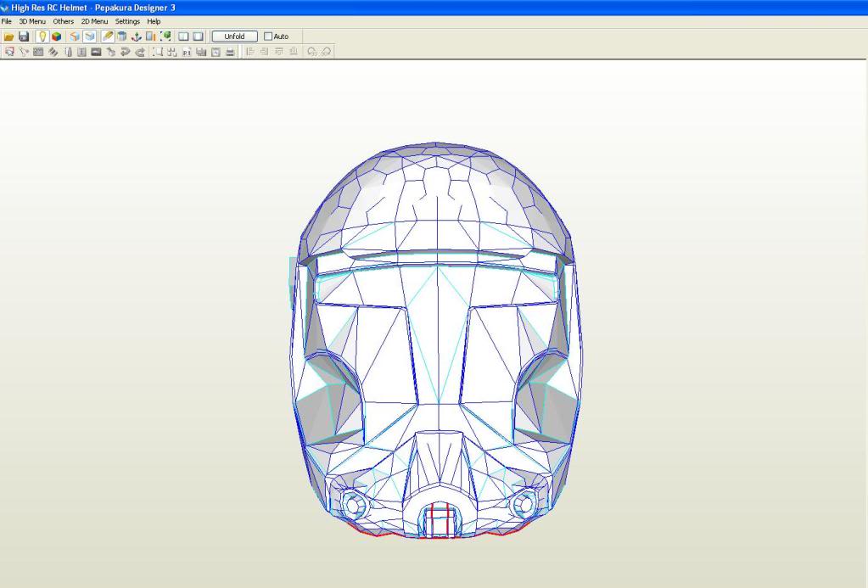Open the Settings menu
Viewport: 868px width, 588px height.
point(127,21)
